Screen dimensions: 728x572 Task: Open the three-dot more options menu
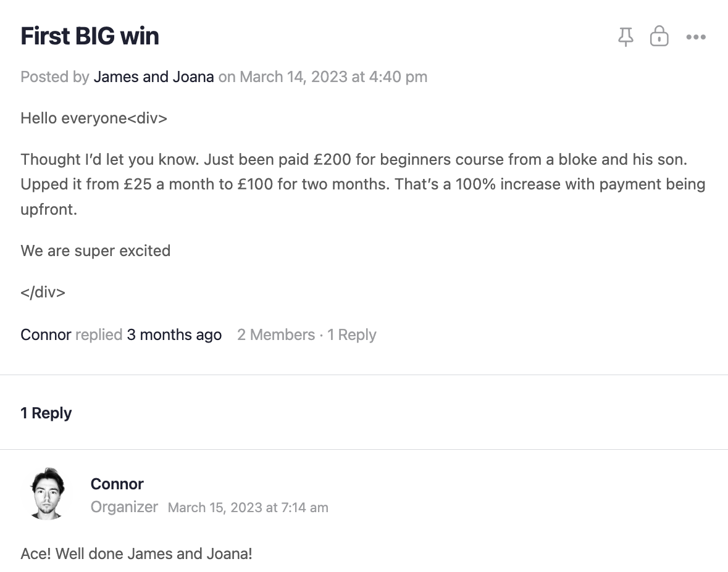695,37
